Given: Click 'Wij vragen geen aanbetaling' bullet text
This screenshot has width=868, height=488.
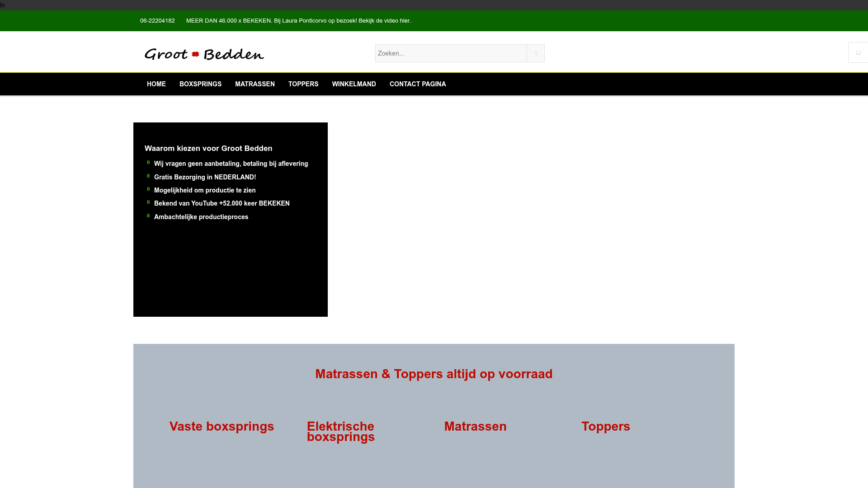Looking at the screenshot, I should coord(231,164).
